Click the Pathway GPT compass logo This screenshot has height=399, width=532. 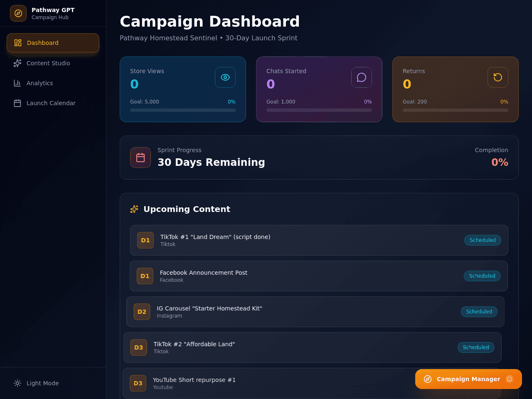[18, 13]
